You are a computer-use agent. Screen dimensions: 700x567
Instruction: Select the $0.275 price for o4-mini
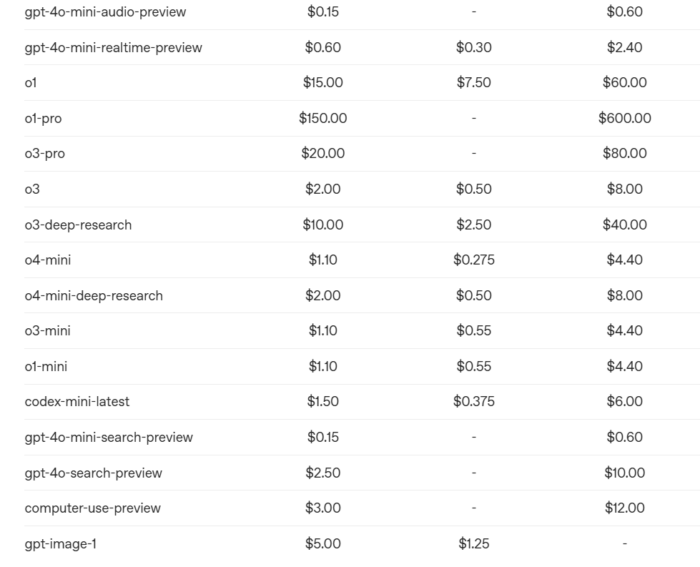point(473,260)
